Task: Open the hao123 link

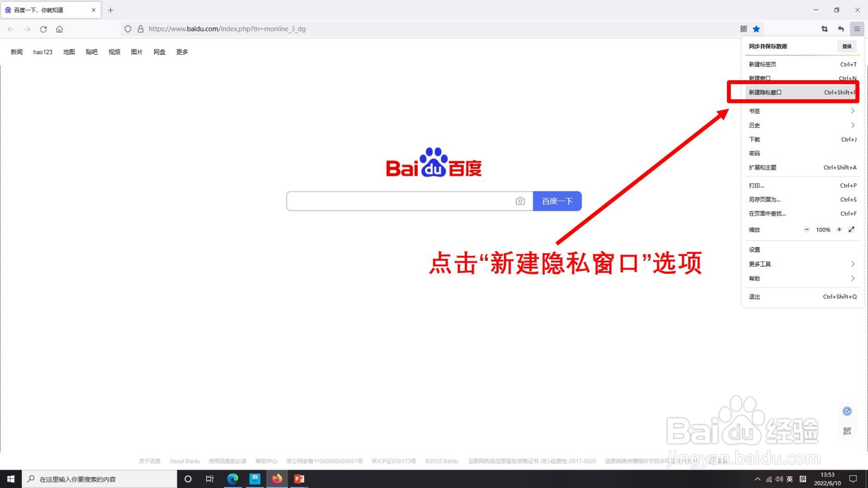Action: pyautogui.click(x=43, y=52)
